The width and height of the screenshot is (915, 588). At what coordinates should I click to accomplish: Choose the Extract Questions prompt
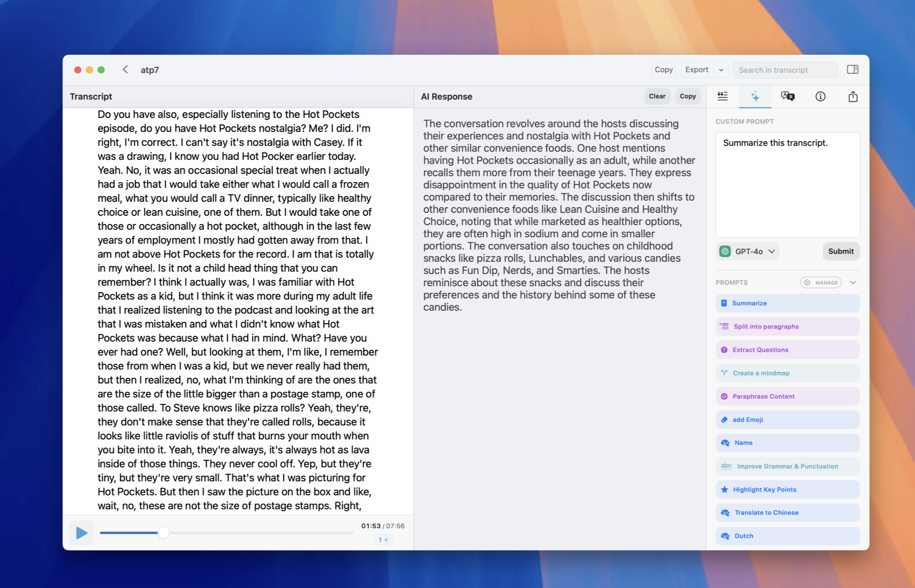click(x=787, y=350)
